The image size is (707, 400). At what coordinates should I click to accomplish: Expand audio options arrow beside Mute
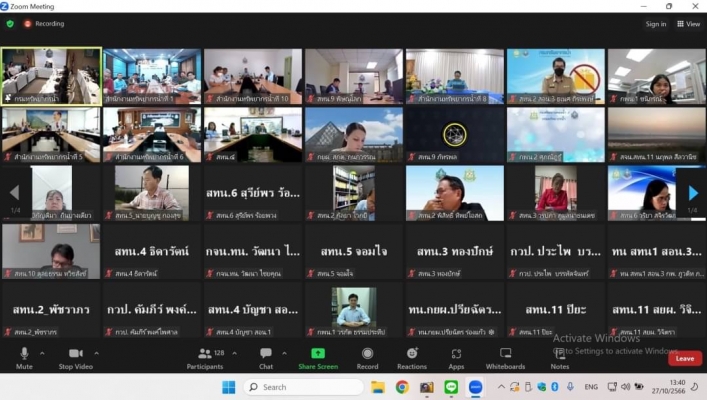(42, 354)
